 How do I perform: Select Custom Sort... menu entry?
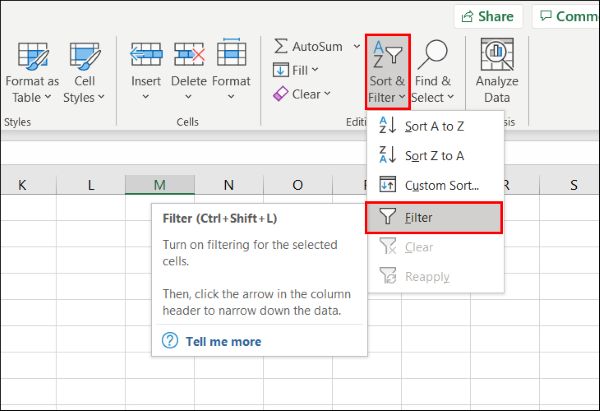435,185
